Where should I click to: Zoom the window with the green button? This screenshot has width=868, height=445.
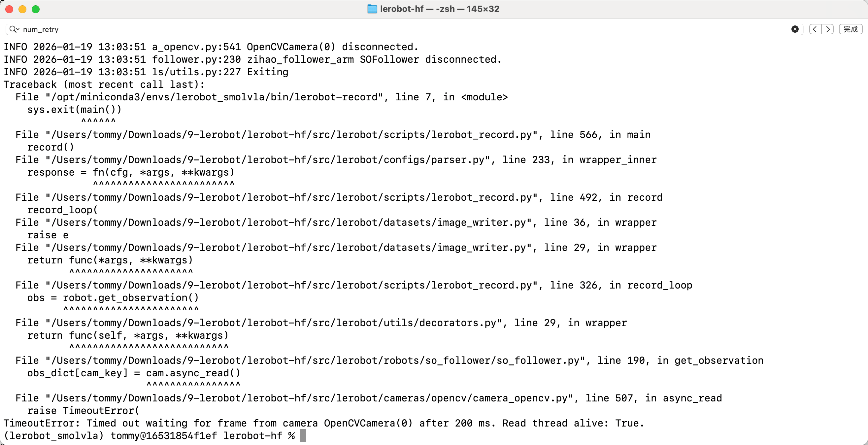pos(36,9)
